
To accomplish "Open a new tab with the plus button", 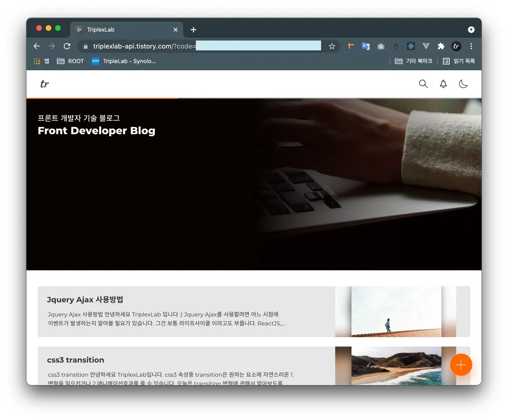I will (193, 30).
